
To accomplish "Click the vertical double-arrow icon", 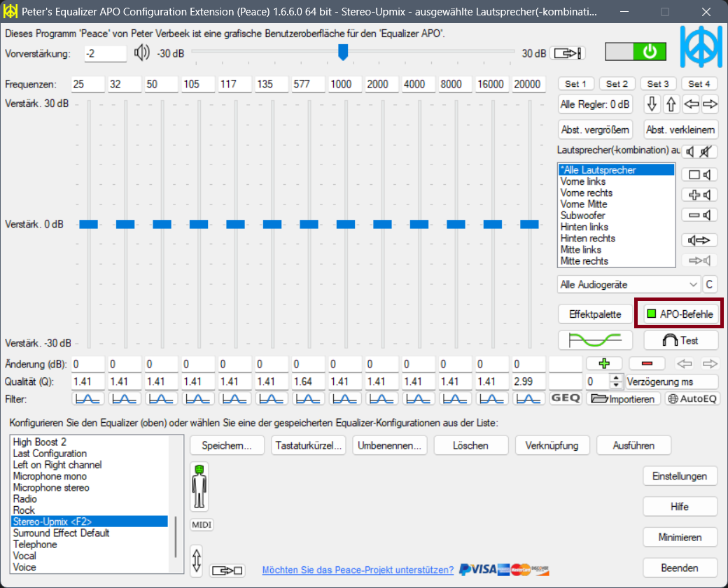I will click(197, 561).
